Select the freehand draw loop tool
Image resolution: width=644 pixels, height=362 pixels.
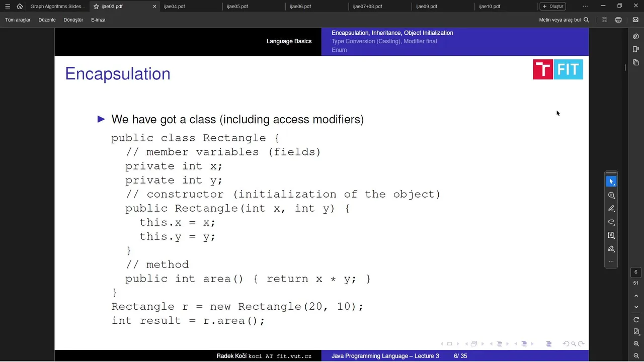pyautogui.click(x=611, y=222)
